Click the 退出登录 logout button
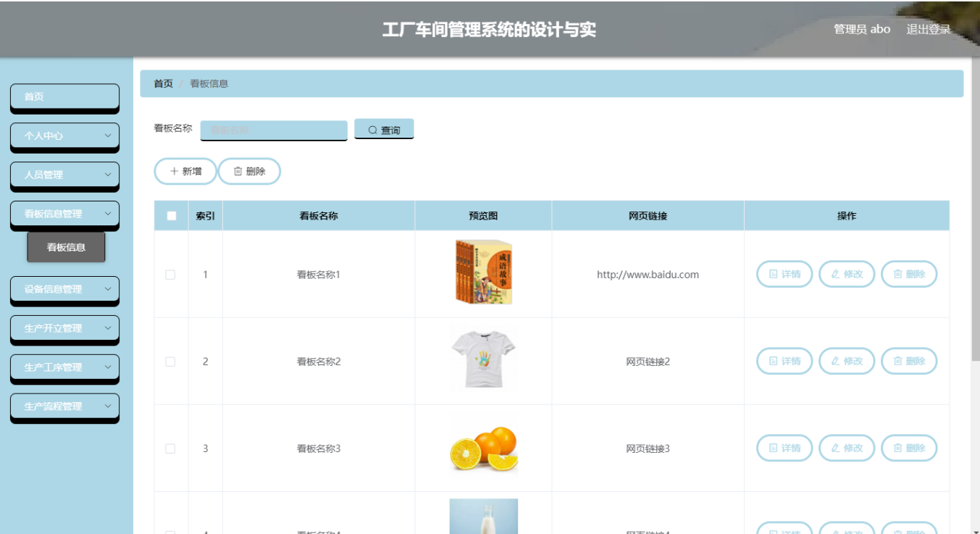 [x=928, y=29]
